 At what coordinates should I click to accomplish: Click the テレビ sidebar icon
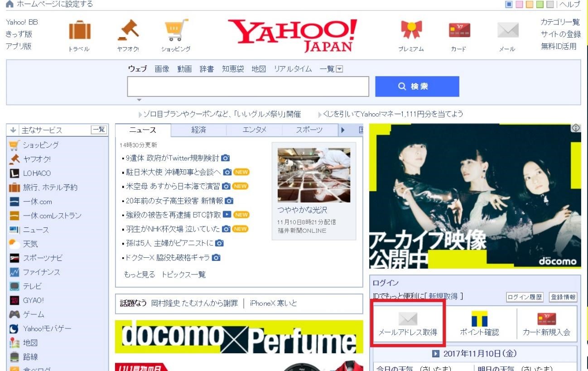pyautogui.click(x=14, y=286)
